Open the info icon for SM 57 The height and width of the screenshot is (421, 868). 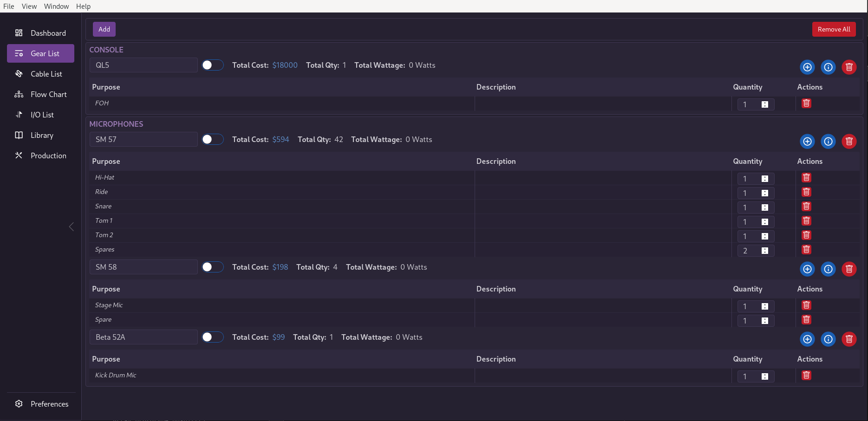(x=828, y=142)
